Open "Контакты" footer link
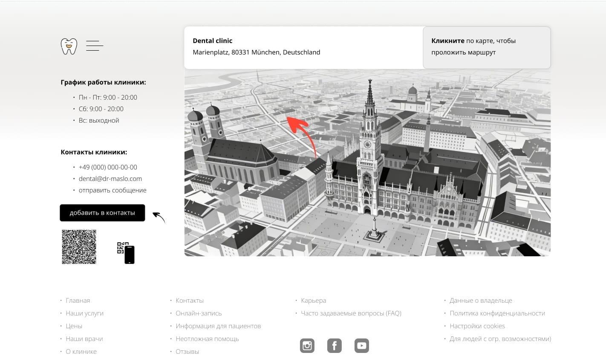 [190, 301]
